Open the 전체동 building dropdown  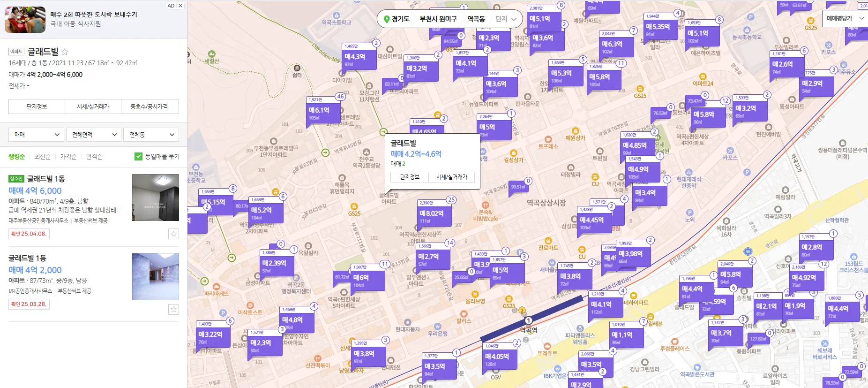click(x=151, y=135)
